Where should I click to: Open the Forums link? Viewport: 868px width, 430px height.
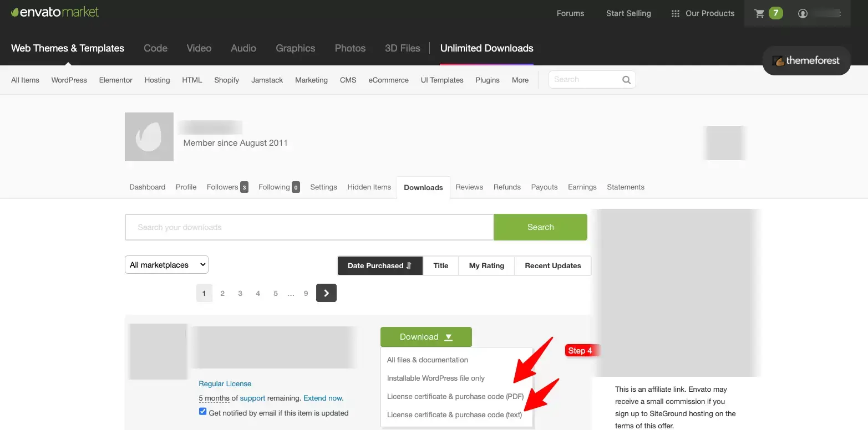point(570,13)
